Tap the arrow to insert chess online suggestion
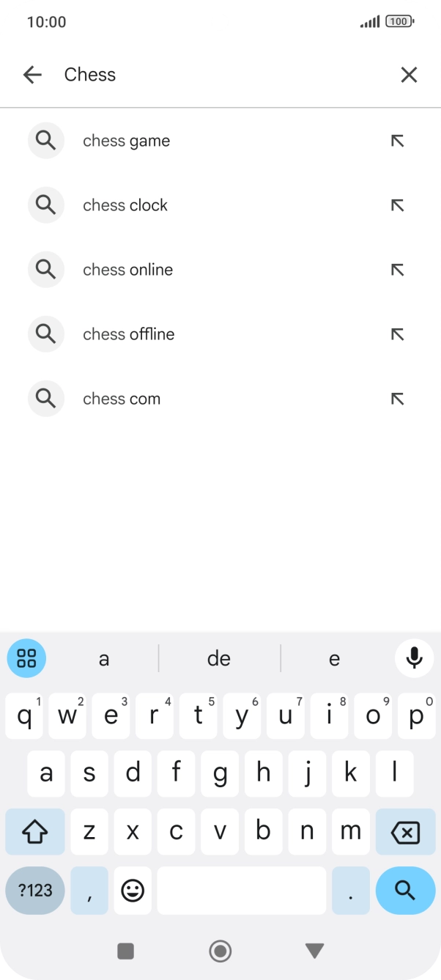This screenshot has width=441, height=980. [x=396, y=270]
